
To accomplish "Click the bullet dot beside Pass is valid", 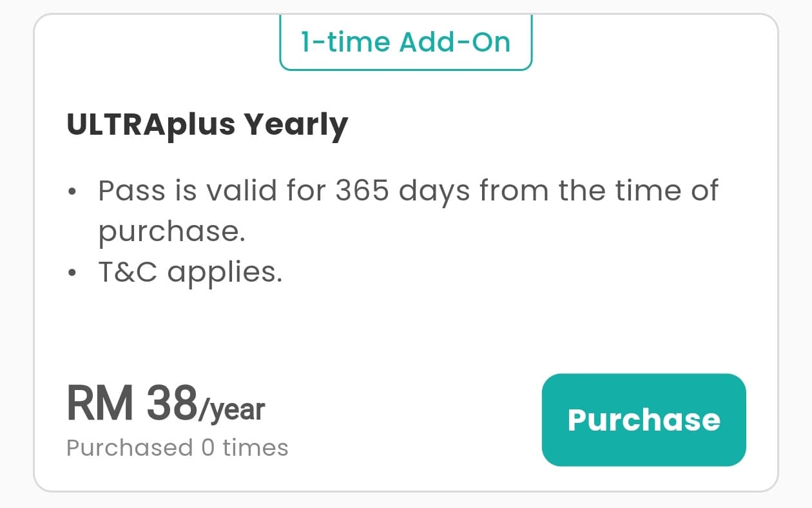I will point(73,191).
